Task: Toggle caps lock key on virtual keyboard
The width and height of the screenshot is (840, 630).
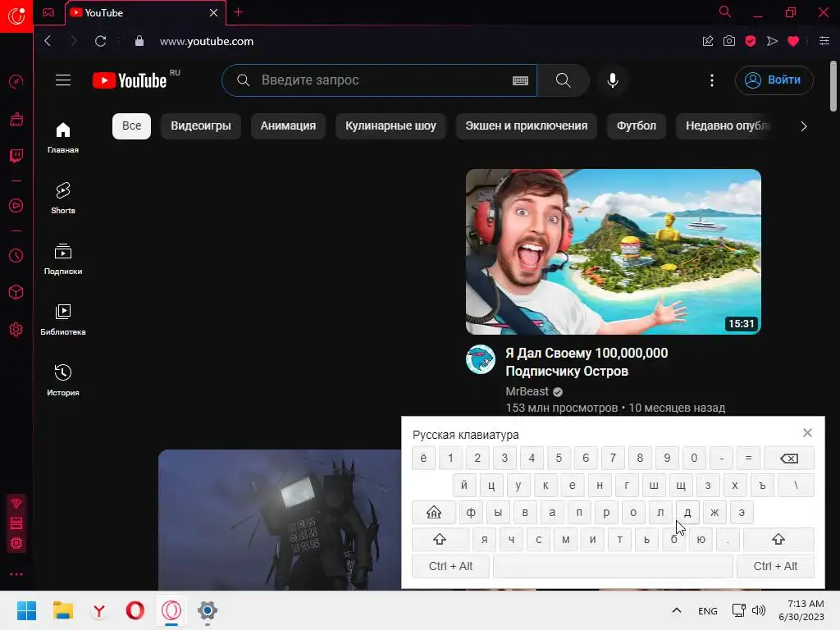Action: click(434, 513)
